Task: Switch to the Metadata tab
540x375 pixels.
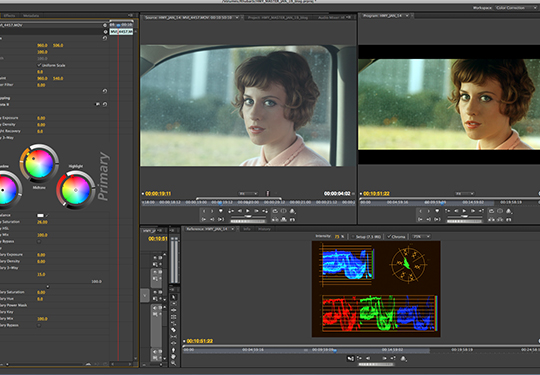Action: [31, 15]
